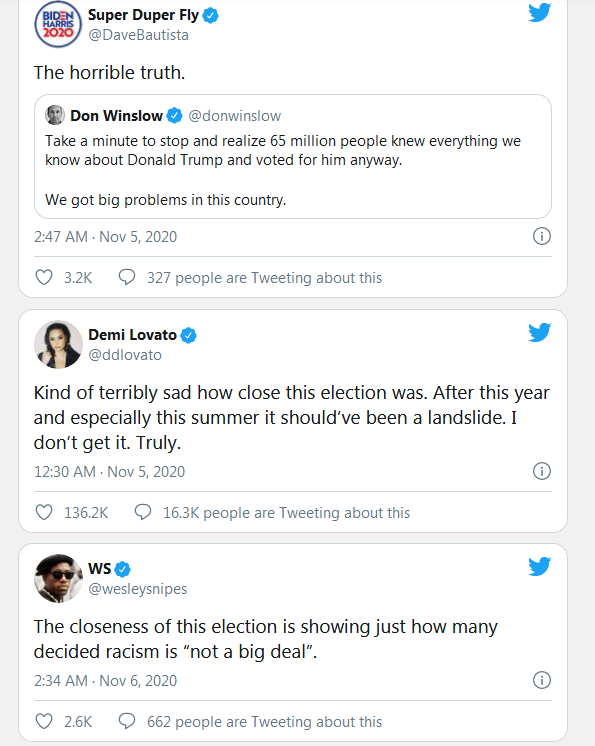
Task: Click the Twitter bird on Dave Bautista's tweet
Action: 539,12
